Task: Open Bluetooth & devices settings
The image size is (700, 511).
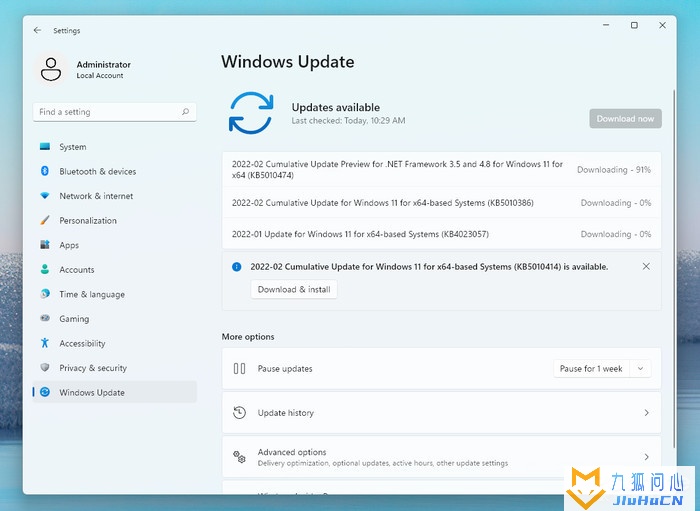Action: 115,171
